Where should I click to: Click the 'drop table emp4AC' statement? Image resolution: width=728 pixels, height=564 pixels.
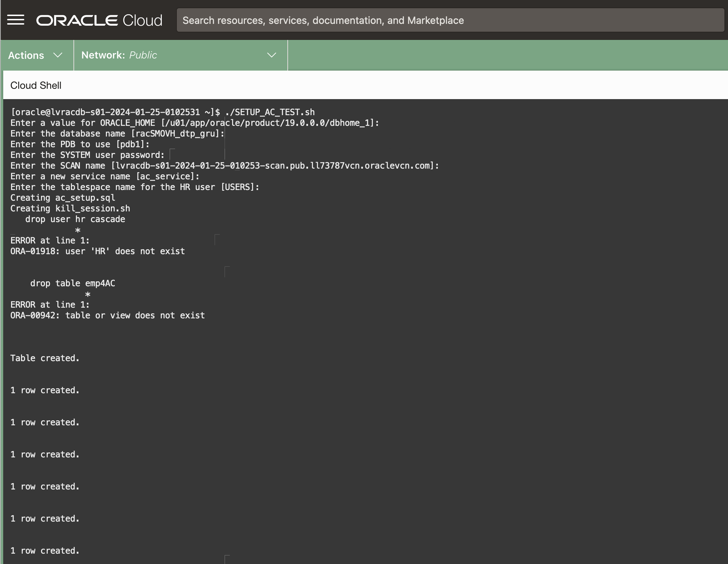pyautogui.click(x=72, y=283)
